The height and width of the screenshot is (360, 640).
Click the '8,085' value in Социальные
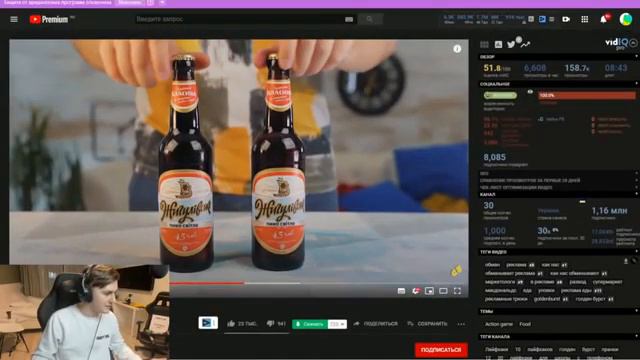click(x=495, y=157)
